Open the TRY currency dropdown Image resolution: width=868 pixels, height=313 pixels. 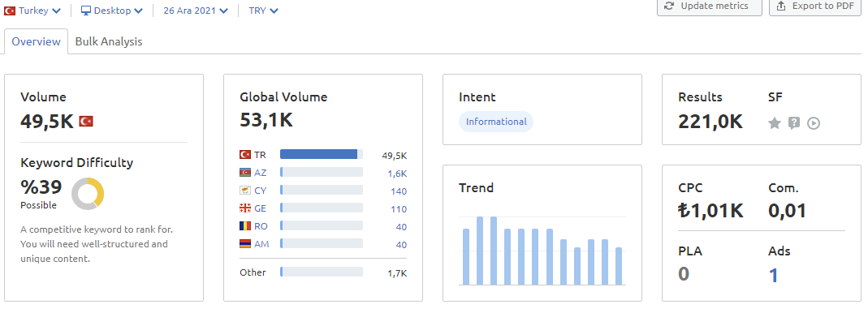264,11
